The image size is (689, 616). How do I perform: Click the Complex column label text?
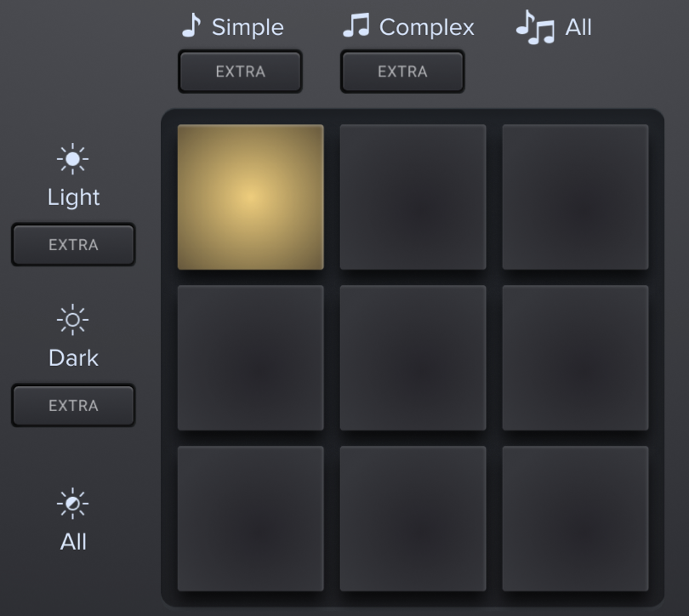tap(427, 28)
